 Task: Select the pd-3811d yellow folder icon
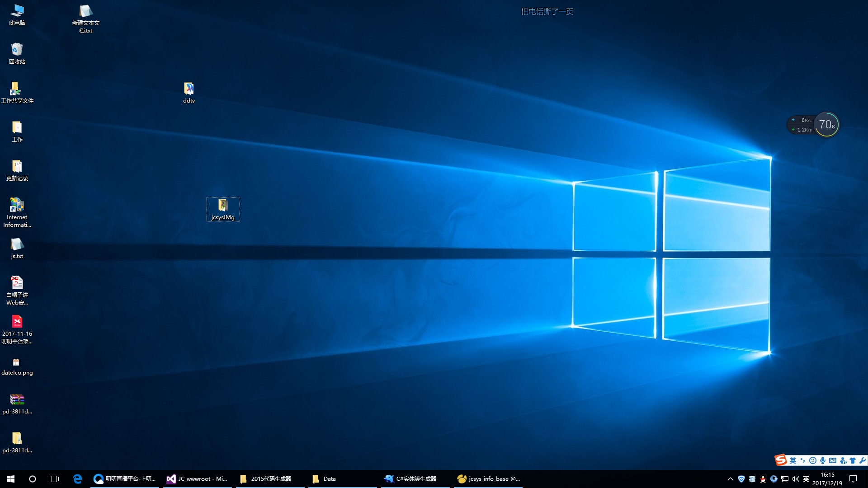pyautogui.click(x=17, y=442)
